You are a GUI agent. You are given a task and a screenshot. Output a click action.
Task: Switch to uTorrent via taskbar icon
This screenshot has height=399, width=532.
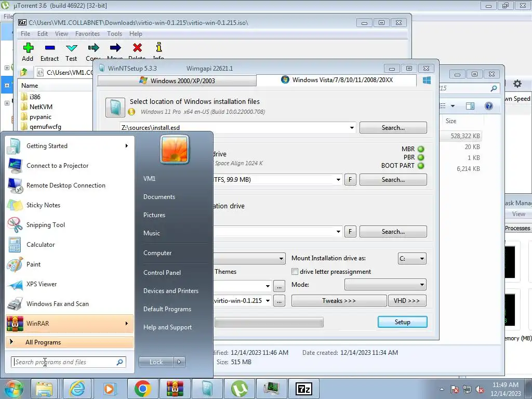(x=240, y=389)
